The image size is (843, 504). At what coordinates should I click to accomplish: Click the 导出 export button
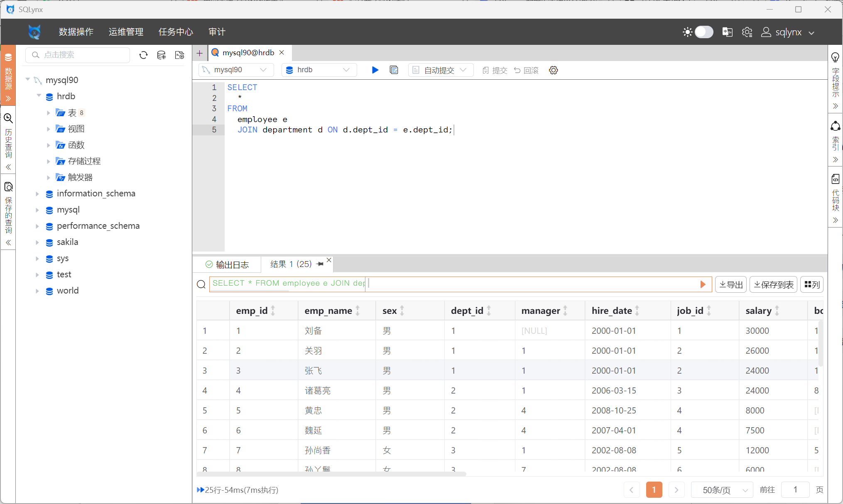[x=731, y=284]
